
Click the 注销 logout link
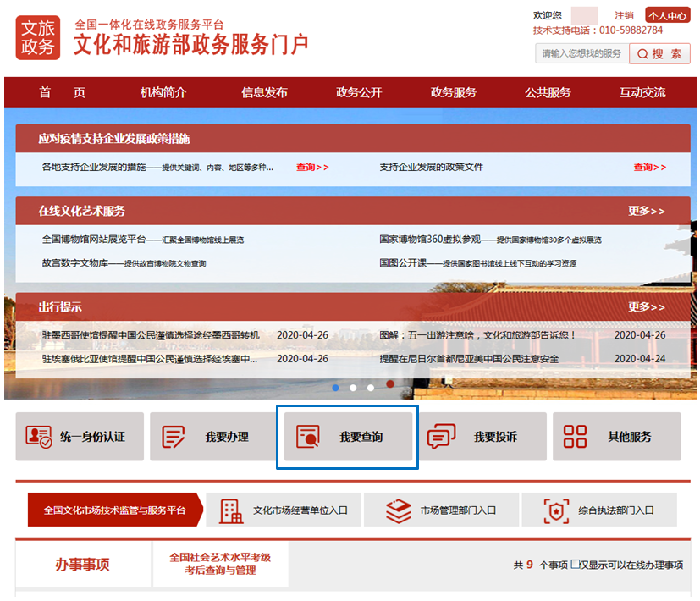[x=624, y=15]
